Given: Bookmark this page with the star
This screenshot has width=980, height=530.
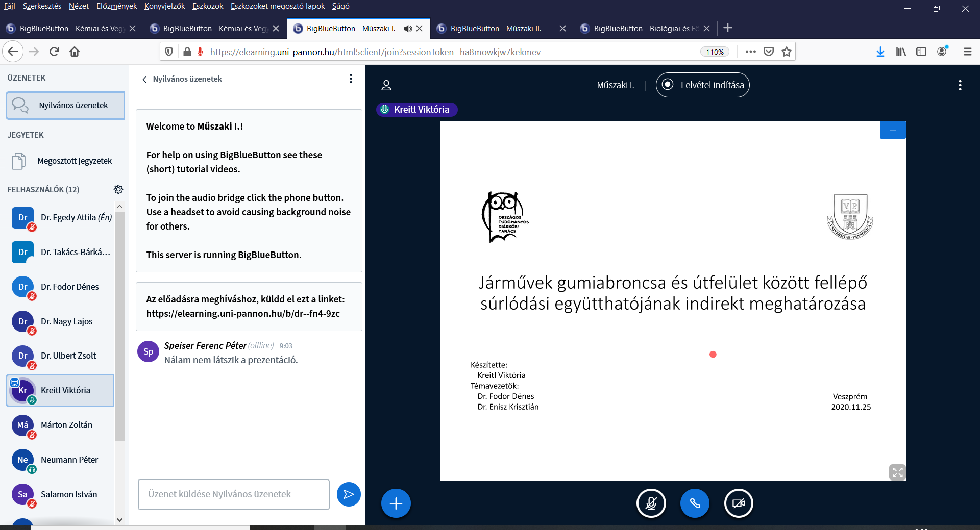Looking at the screenshot, I should coord(787,52).
